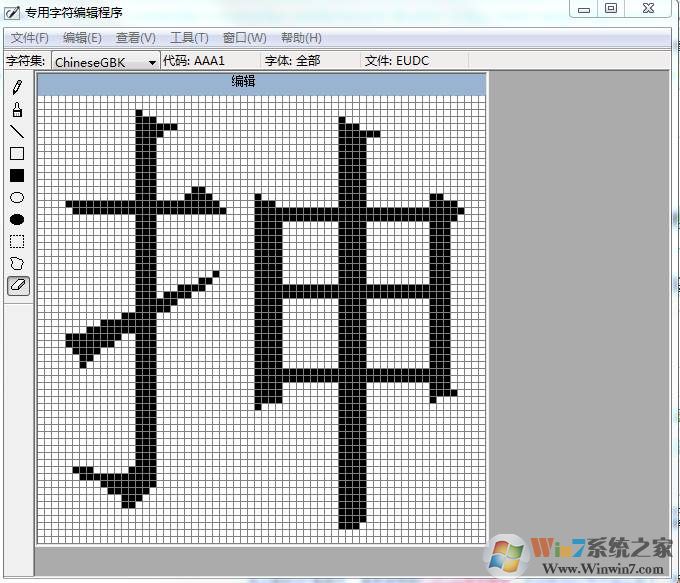Viewport: 680px width, 583px height.
Task: Open the app icon system menu
Action: pyautogui.click(x=12, y=13)
